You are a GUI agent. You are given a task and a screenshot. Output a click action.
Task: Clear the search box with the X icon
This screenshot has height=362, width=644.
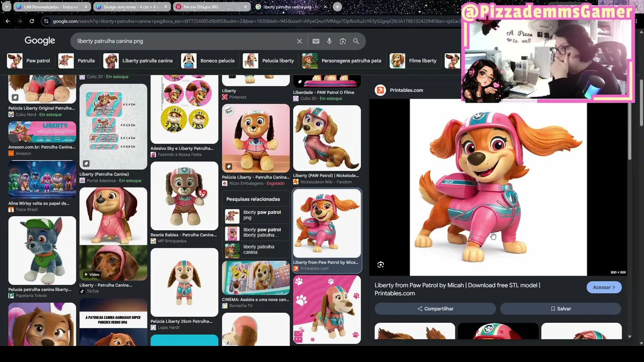point(299,41)
